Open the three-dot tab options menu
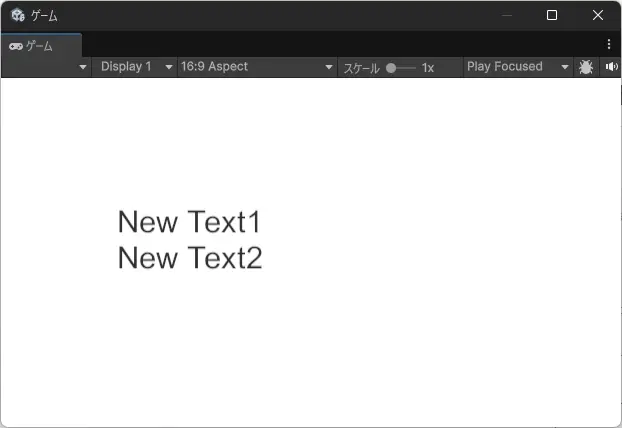The image size is (622, 428). [609, 44]
